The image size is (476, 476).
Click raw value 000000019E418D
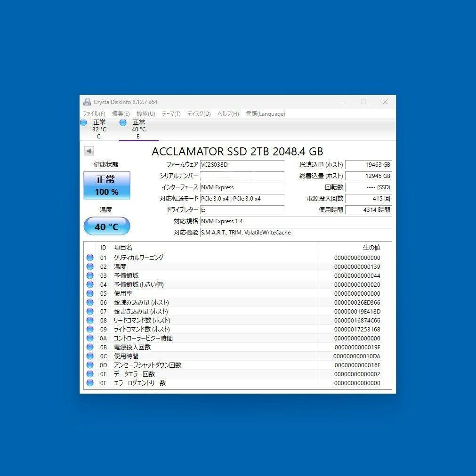coord(357,312)
